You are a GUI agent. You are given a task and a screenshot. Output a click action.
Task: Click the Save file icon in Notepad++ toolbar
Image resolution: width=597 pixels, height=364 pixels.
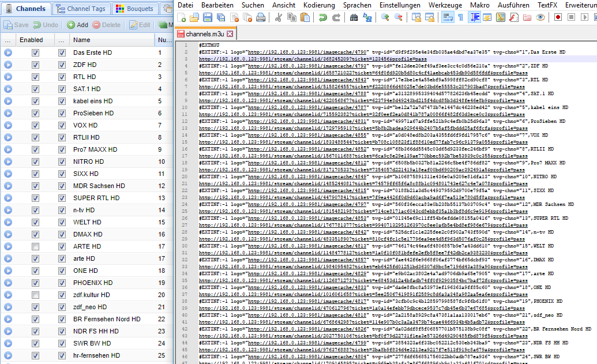click(x=208, y=17)
